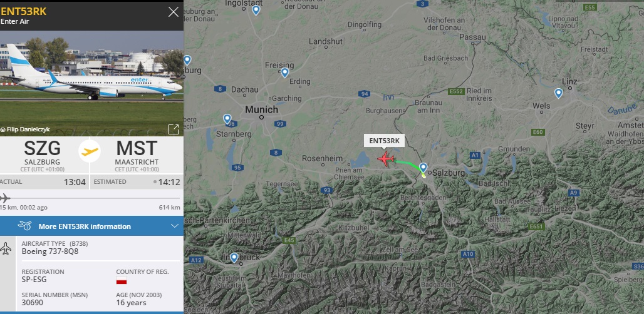
Task: Click the flight progress bar
Action: (x=91, y=198)
